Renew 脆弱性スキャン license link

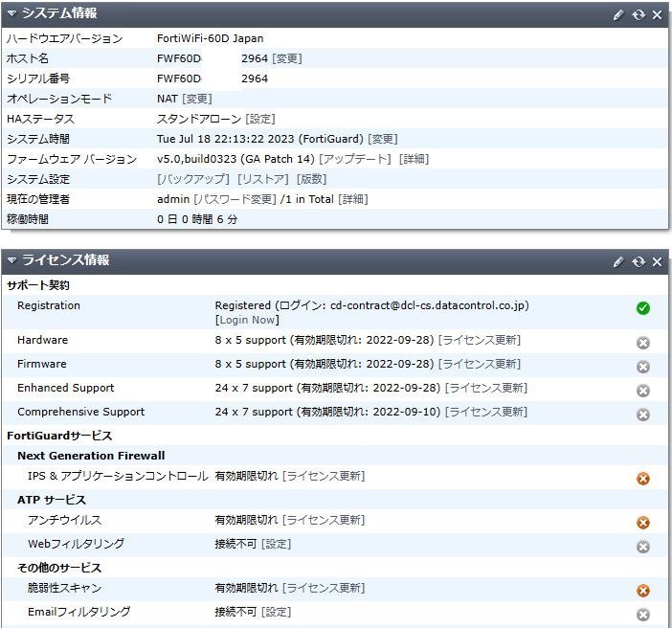coord(324,588)
